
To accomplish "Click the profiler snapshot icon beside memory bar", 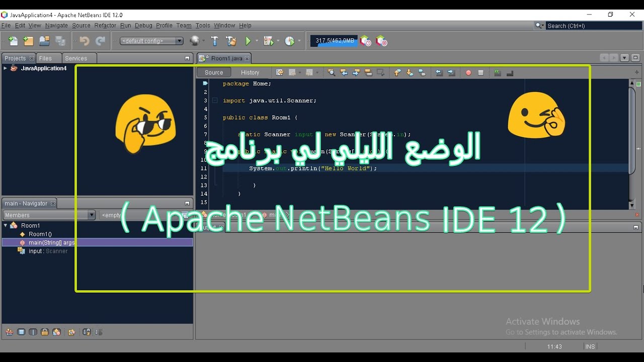I will click(366, 41).
